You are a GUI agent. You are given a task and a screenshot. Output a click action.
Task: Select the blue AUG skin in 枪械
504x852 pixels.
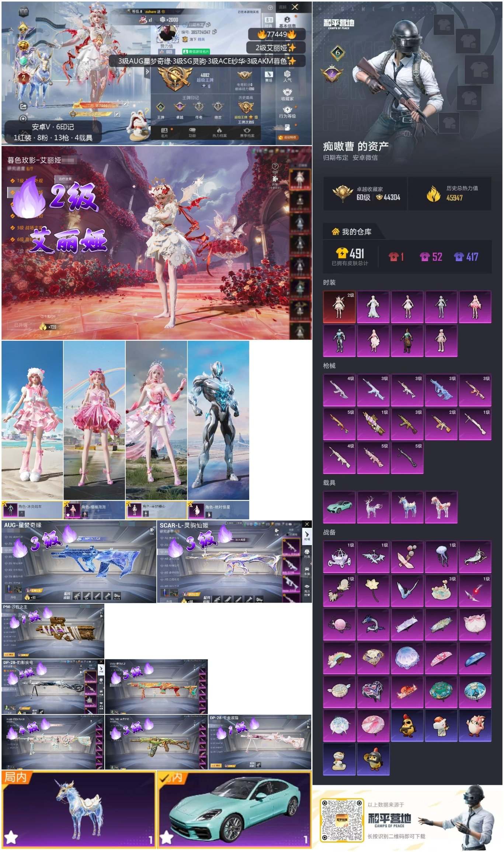point(441,390)
